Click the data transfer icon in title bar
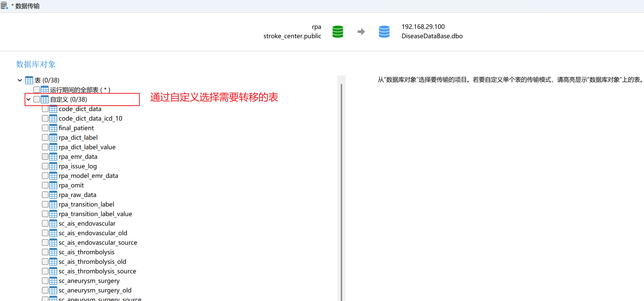 click(x=4, y=6)
